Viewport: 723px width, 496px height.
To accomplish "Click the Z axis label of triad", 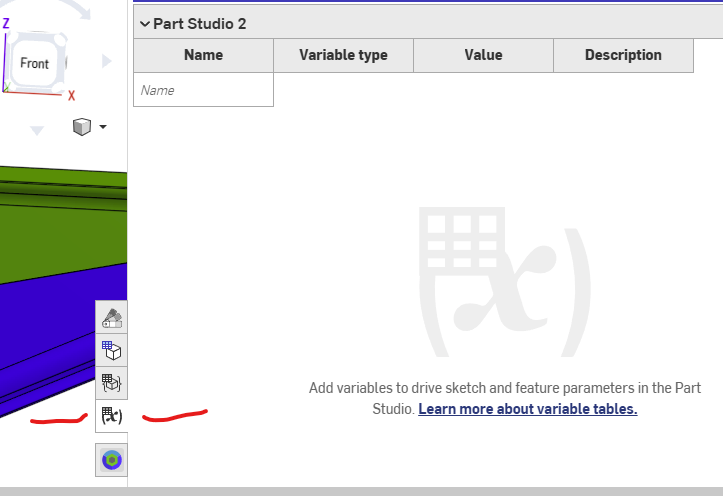I will coord(6,23).
